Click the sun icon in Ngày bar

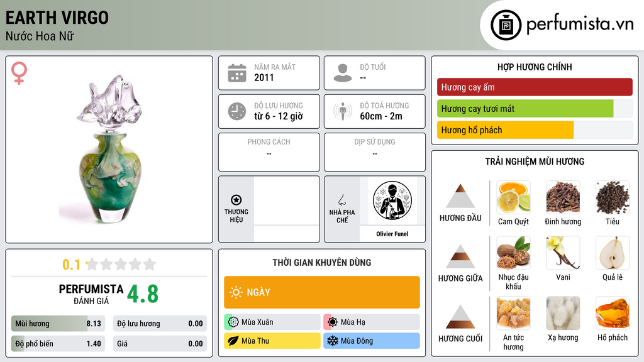click(236, 292)
